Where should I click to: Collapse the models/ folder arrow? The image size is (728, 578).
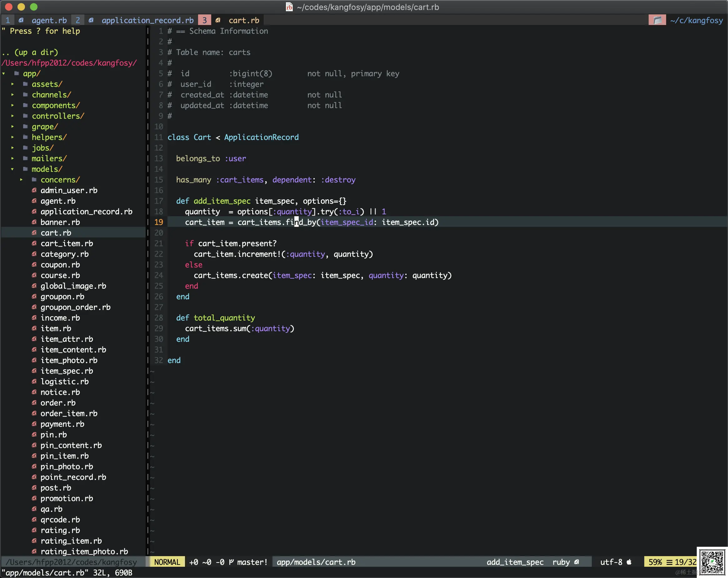point(12,169)
